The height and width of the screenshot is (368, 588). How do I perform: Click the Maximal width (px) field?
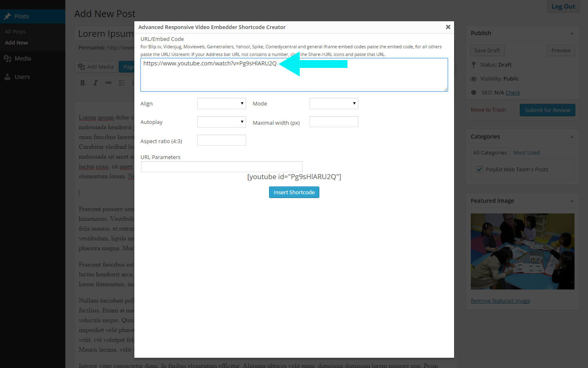334,122
